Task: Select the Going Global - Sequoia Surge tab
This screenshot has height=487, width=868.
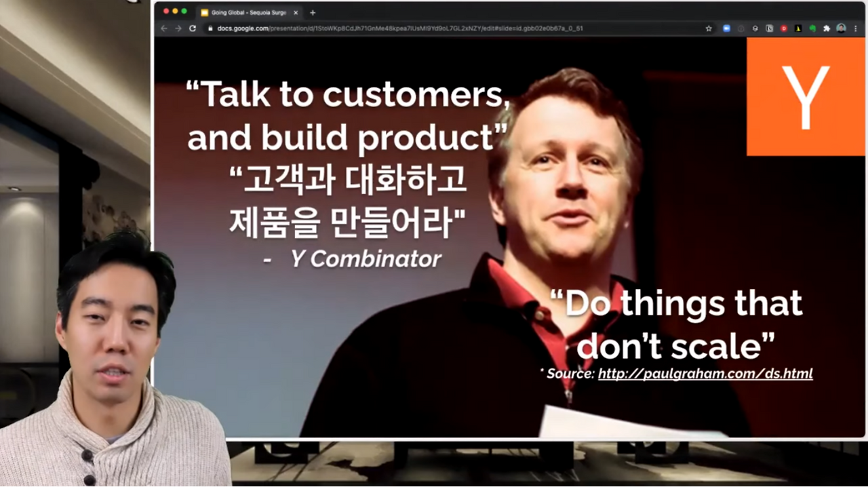Action: click(x=250, y=12)
